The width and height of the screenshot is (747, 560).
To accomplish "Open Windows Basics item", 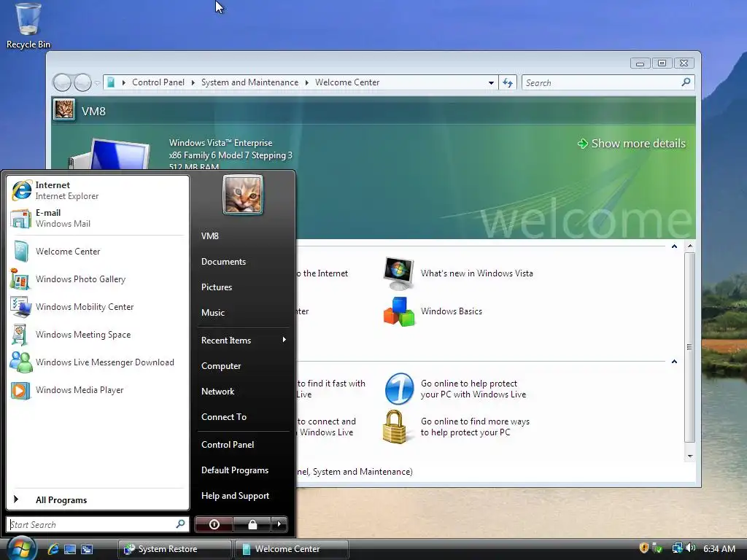I will 433,311.
